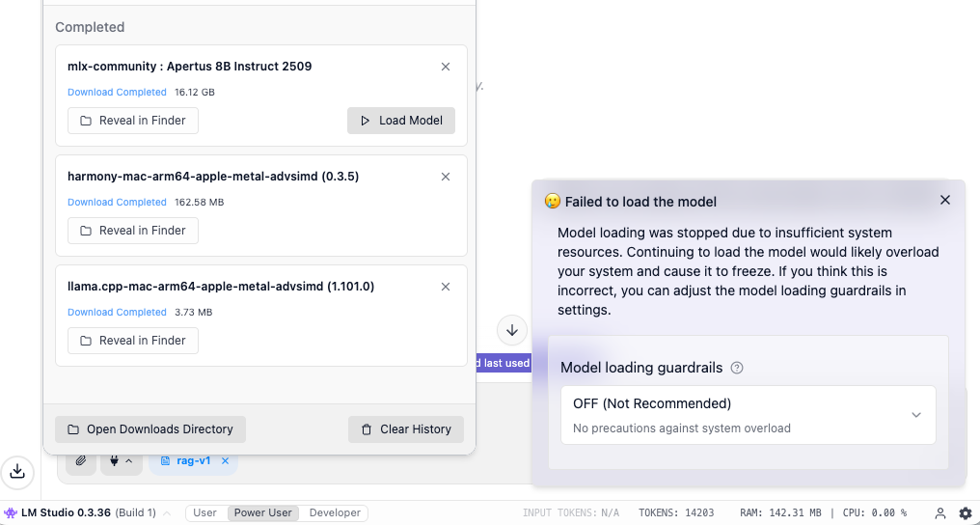
Task: Remove the rag-v1 chip with its X
Action: [225, 461]
